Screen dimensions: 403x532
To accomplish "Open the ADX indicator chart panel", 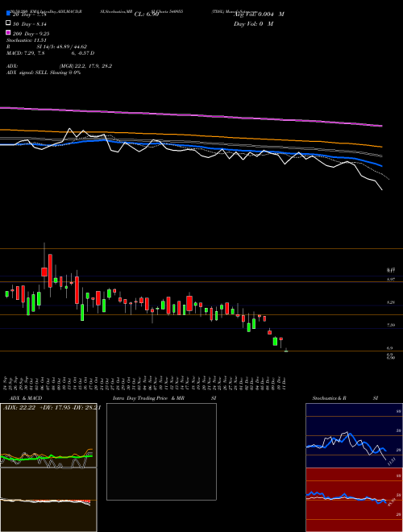I will click(x=48, y=435).
